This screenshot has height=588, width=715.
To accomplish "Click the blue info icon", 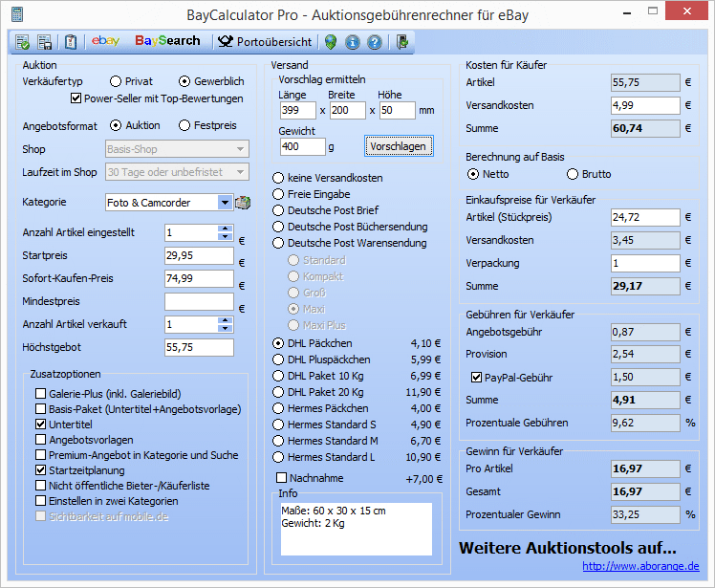I will (x=353, y=42).
